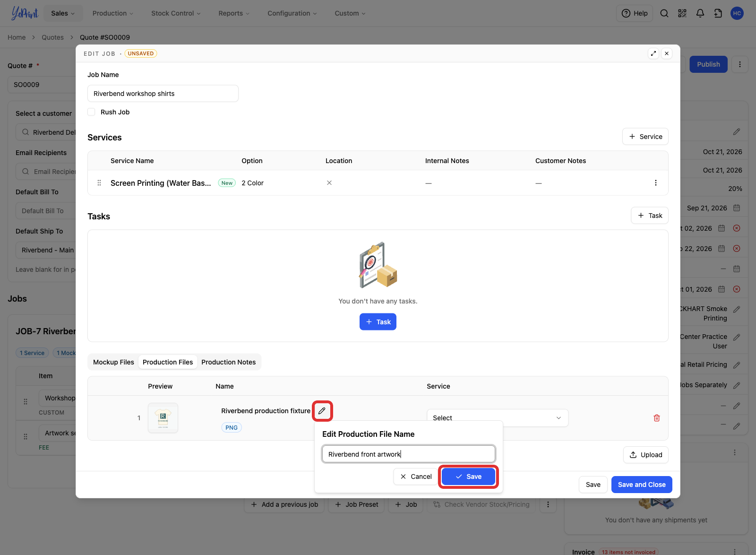Grab the drag handle of Screen Printing row

99,183
